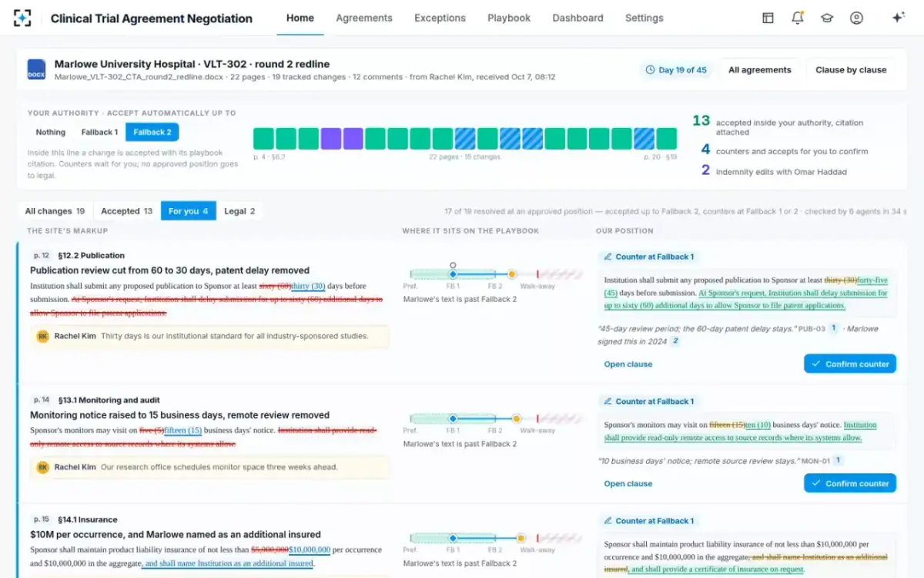The width and height of the screenshot is (924, 578).
Task: Open clause link for §13.1 Monitoring
Action: click(x=628, y=483)
